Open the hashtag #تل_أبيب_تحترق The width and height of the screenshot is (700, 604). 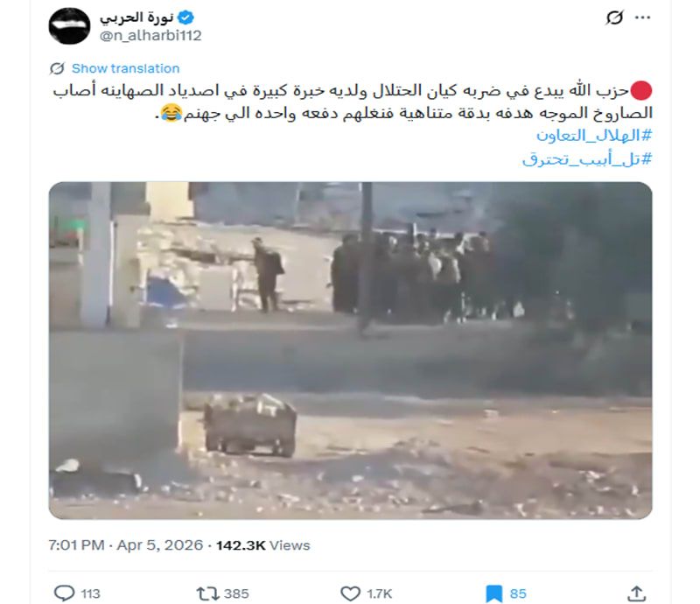coord(587,158)
